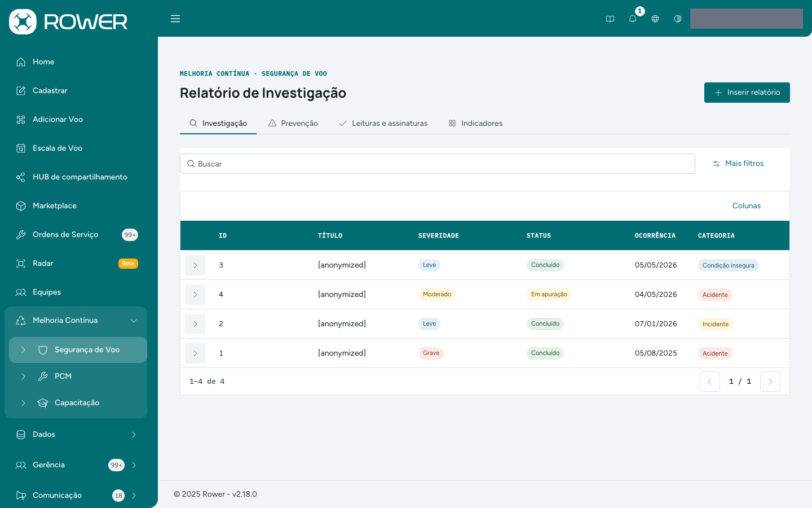Click the Adicionar Voo drone icon
Image resolution: width=812 pixels, height=508 pixels.
point(21,120)
